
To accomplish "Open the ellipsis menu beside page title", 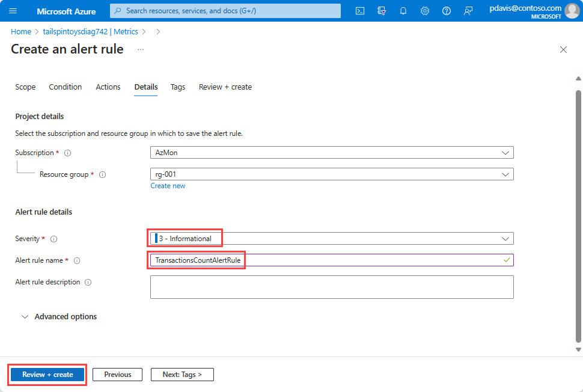I will 141,49.
